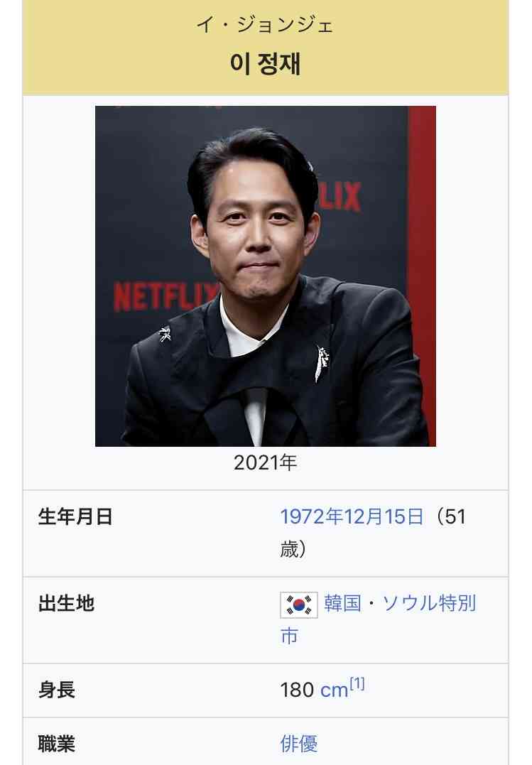Viewport: 532px width, 765px height.
Task: Click the 身長 row label
Action: click(x=57, y=690)
